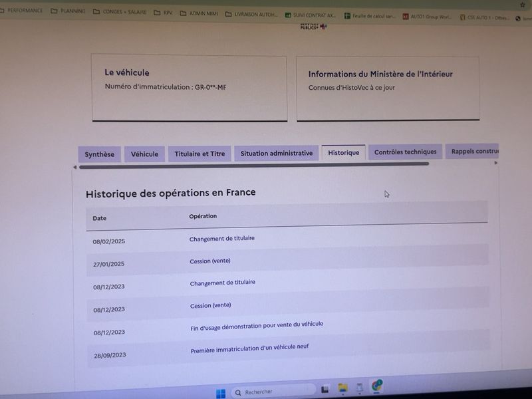Open the Contrôles techniques tab

[x=405, y=152]
